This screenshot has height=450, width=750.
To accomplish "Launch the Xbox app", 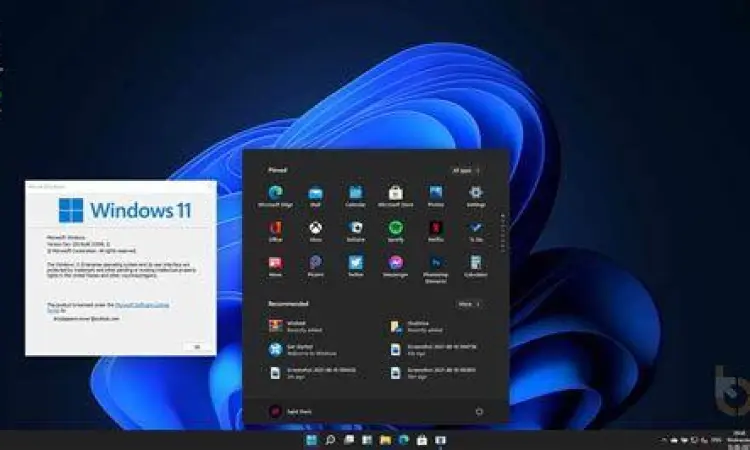I will click(315, 228).
